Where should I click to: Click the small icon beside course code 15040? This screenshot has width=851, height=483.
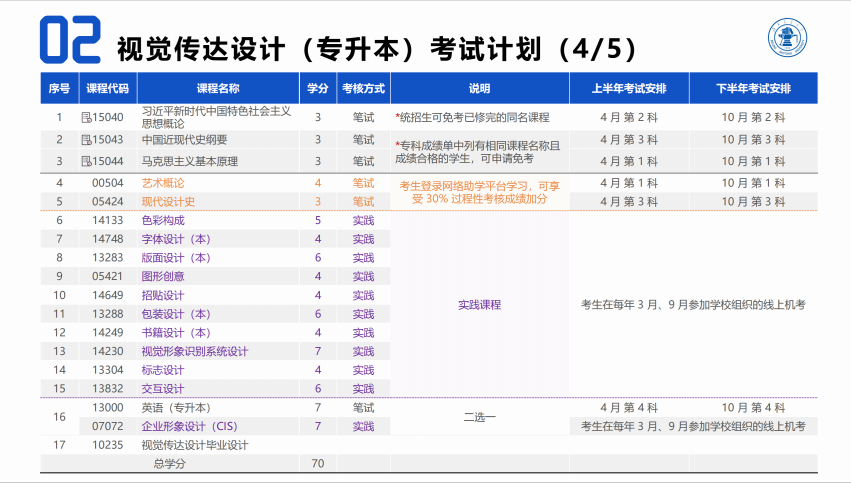(x=85, y=117)
